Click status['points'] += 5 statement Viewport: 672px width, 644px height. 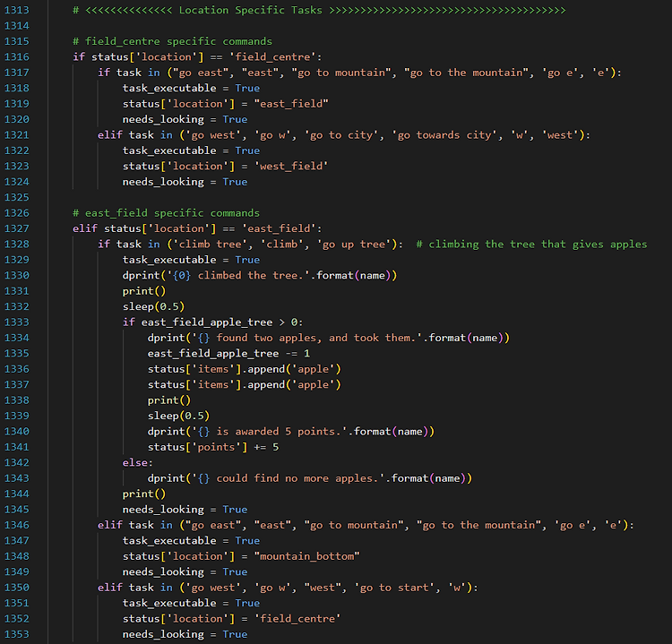click(x=213, y=447)
